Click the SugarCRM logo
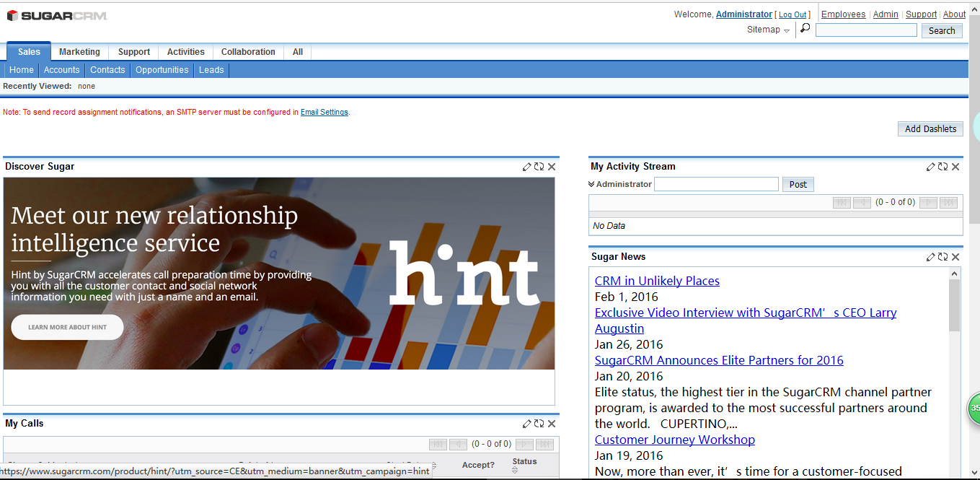Image resolution: width=980 pixels, height=480 pixels. pyautogui.click(x=57, y=15)
